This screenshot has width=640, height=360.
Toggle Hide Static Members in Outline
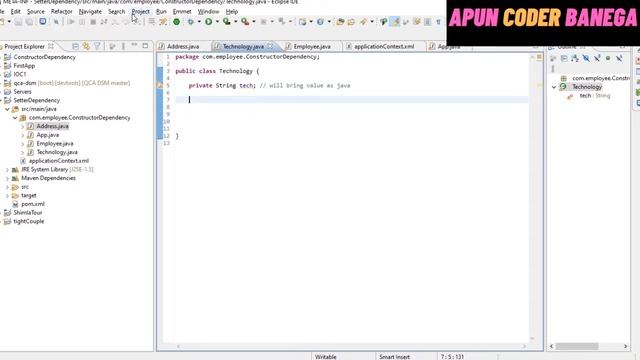(x=597, y=58)
